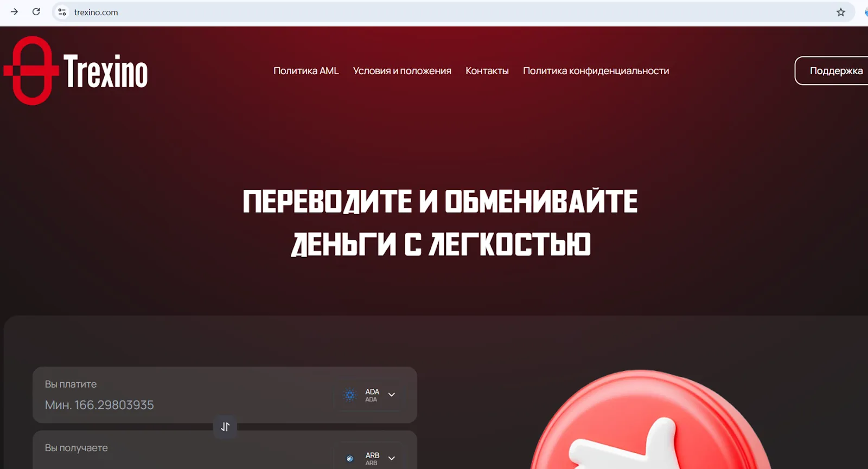Click the heading ПЕРЕВОДИТЕ И ОБМЕНИВАЙТЕ

click(x=440, y=202)
